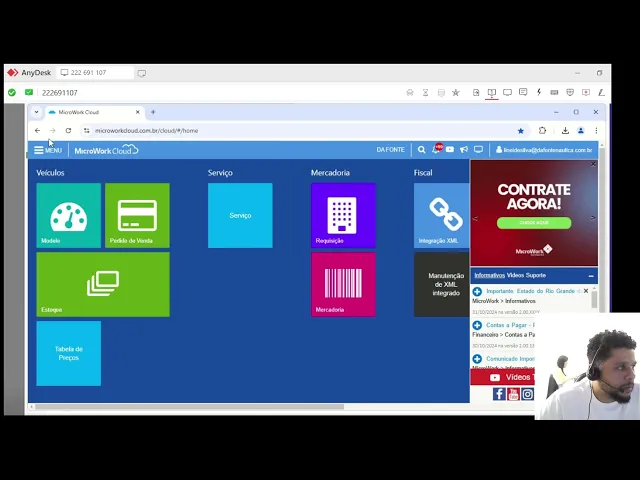
Task: Open the hamburger MENU button
Action: click(48, 150)
